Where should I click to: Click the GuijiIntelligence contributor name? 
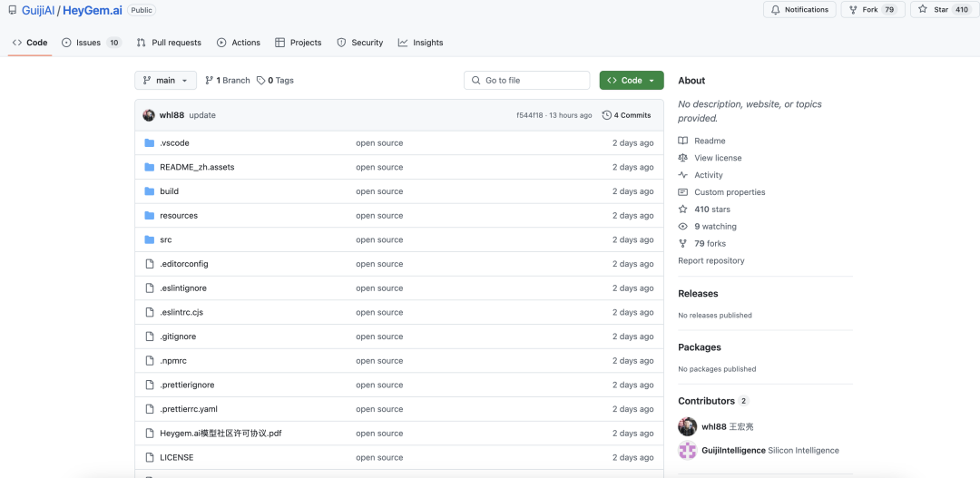pyautogui.click(x=734, y=451)
